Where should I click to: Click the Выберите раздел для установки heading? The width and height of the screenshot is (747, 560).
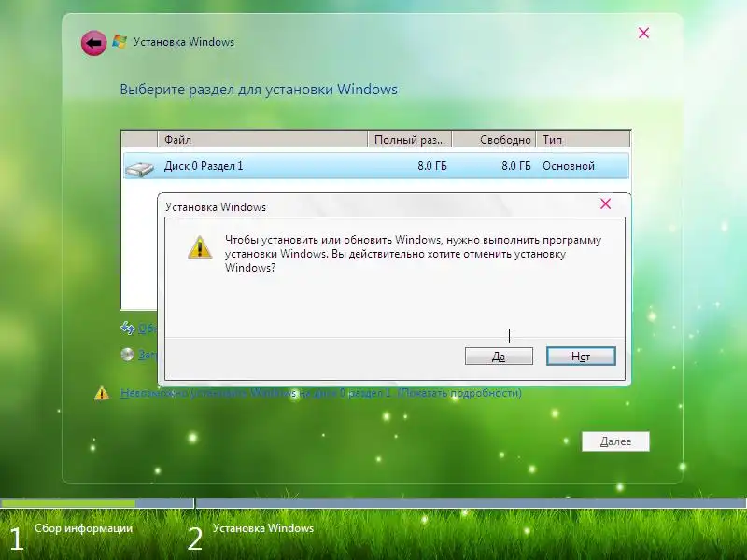(x=259, y=90)
